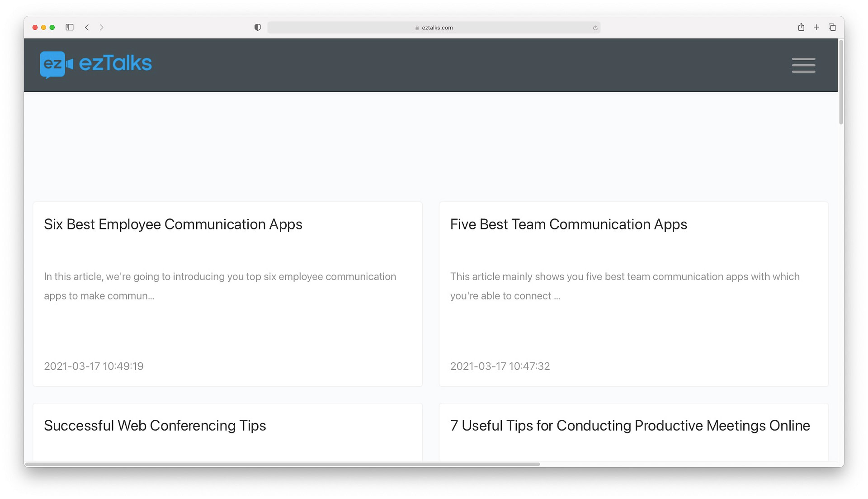868x499 pixels.
Task: Open a new tab
Action: point(816,28)
